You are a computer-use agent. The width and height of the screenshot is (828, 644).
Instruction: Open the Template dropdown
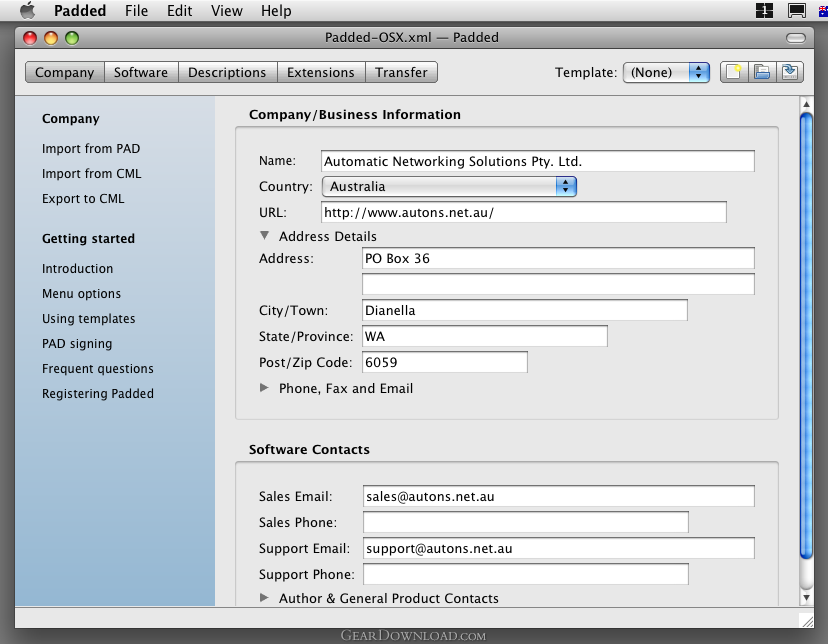point(666,72)
